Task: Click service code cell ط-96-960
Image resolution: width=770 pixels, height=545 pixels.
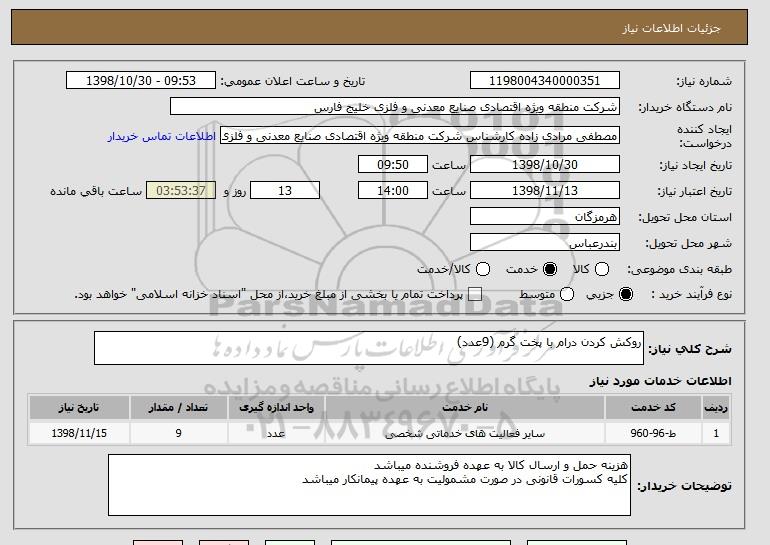Action: pyautogui.click(x=653, y=433)
